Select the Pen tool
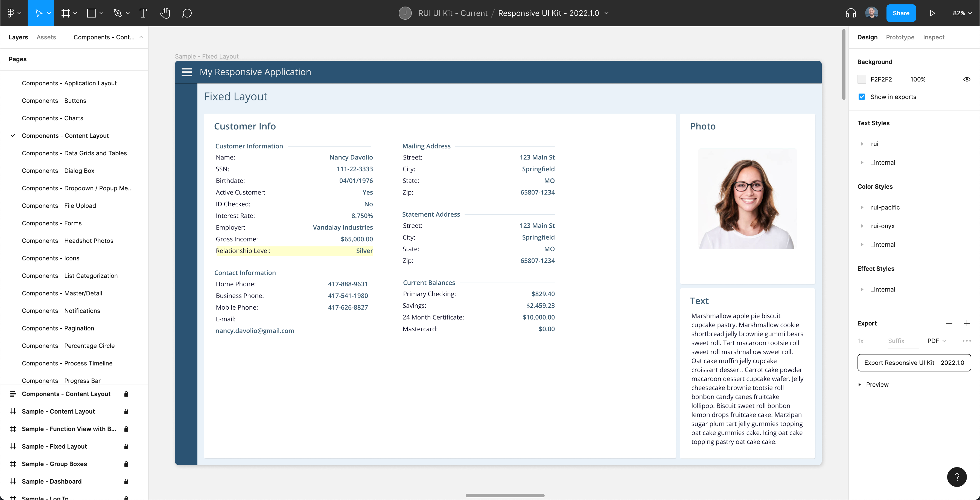 coord(118,13)
